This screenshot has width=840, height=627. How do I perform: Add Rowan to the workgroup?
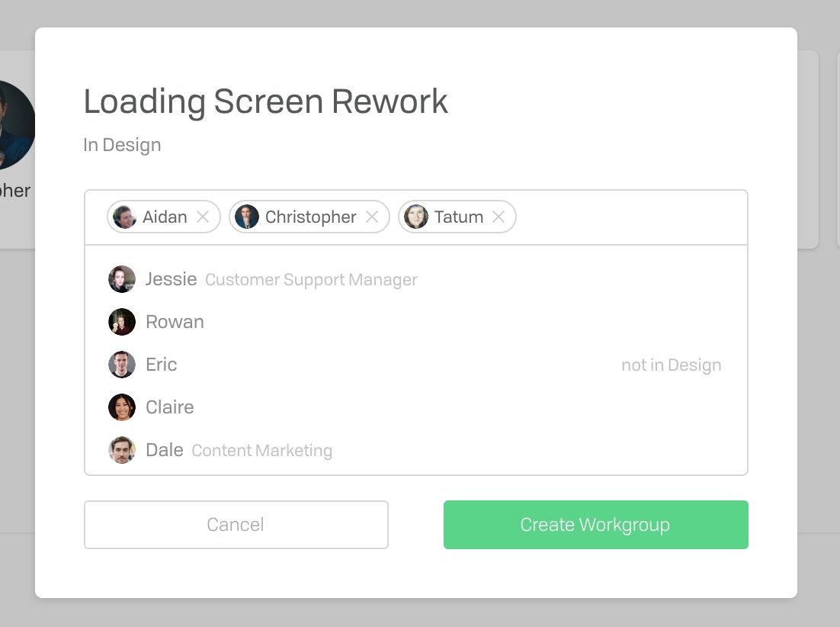click(x=415, y=322)
